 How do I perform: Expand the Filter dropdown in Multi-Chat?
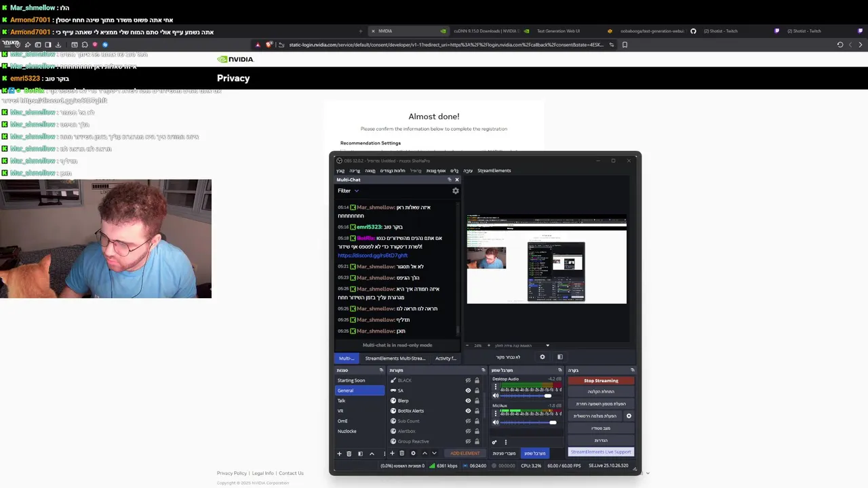349,191
